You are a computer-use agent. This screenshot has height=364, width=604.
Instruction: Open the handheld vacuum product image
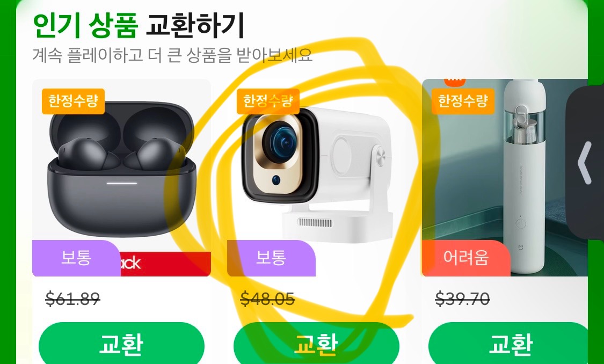coord(505,178)
